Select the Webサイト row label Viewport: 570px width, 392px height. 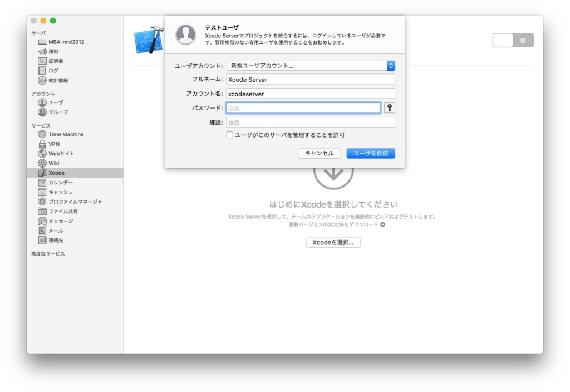pyautogui.click(x=61, y=154)
